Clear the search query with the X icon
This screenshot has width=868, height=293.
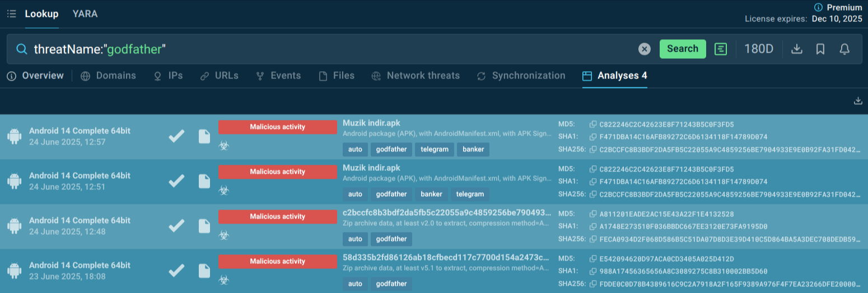(x=645, y=49)
